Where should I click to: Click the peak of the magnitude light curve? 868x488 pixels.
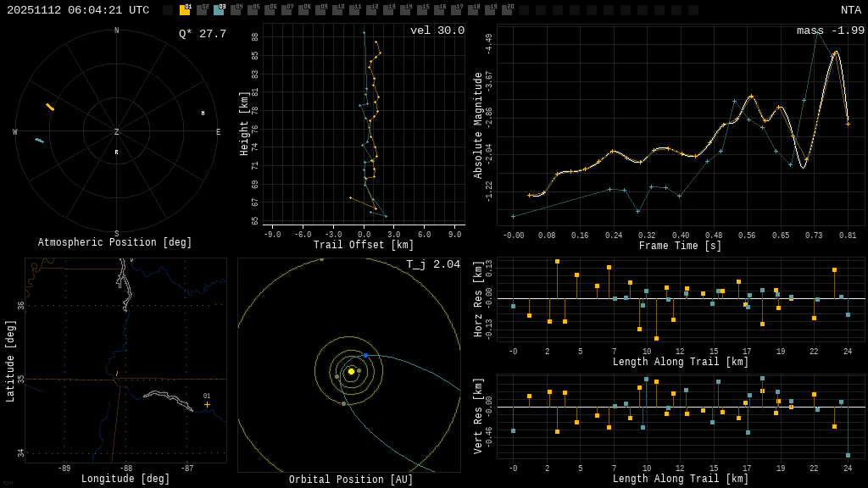click(836, 53)
